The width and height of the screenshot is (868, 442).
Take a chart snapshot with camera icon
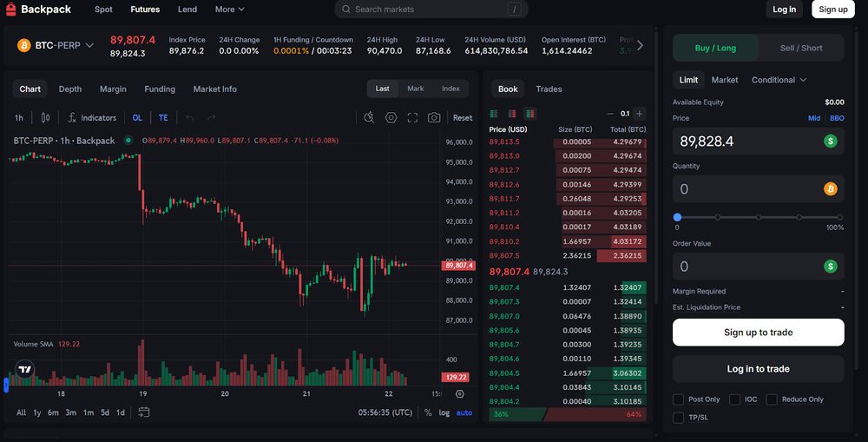coord(434,117)
